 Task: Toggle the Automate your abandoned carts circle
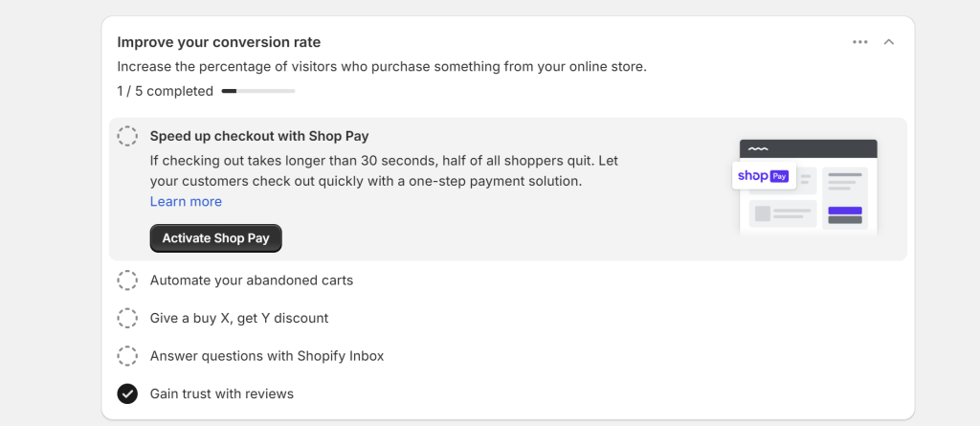pos(127,280)
